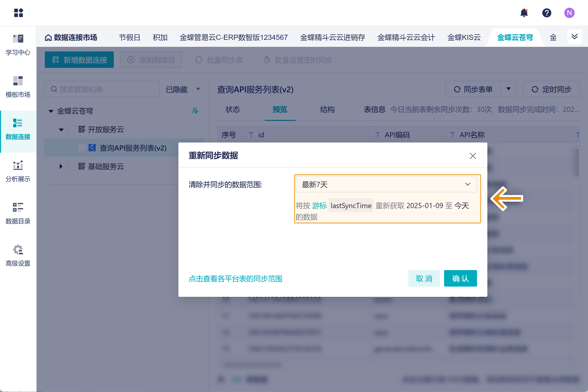The image size is (588, 392).
Task: Check the 查询API服务列表(v2) table checkbox
Action: pos(82,148)
